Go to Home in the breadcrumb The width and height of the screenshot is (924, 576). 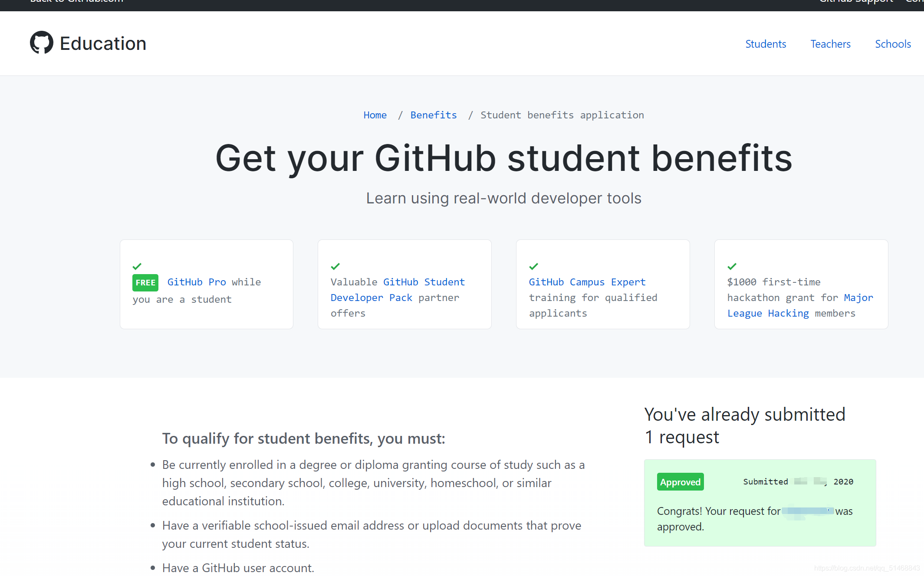(x=375, y=115)
